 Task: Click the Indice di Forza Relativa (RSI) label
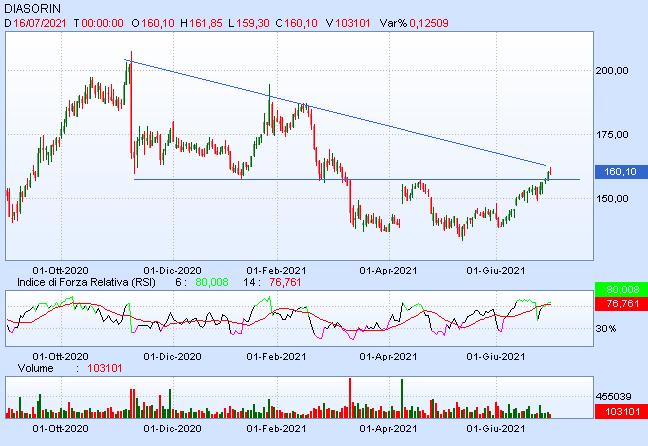coord(86,283)
